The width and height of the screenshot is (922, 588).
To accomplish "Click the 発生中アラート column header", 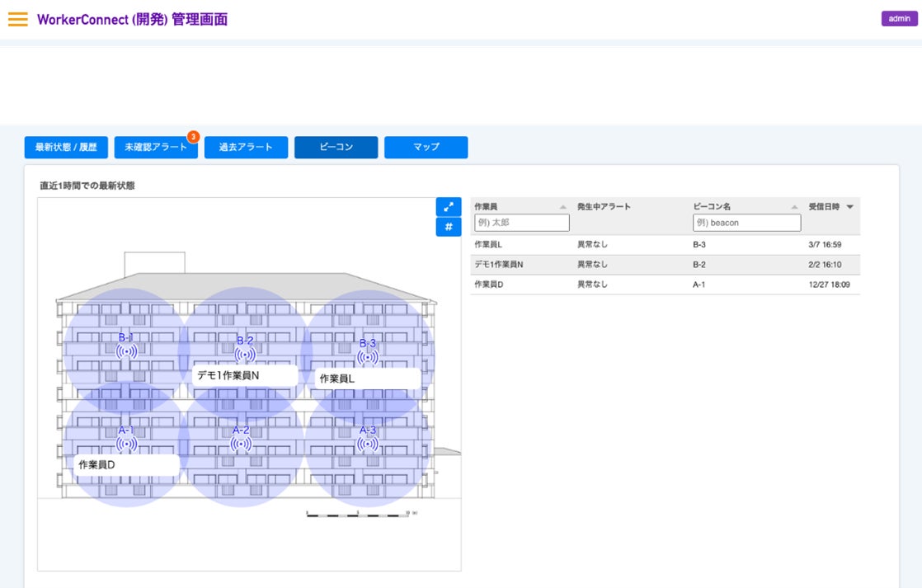I will coord(604,206).
